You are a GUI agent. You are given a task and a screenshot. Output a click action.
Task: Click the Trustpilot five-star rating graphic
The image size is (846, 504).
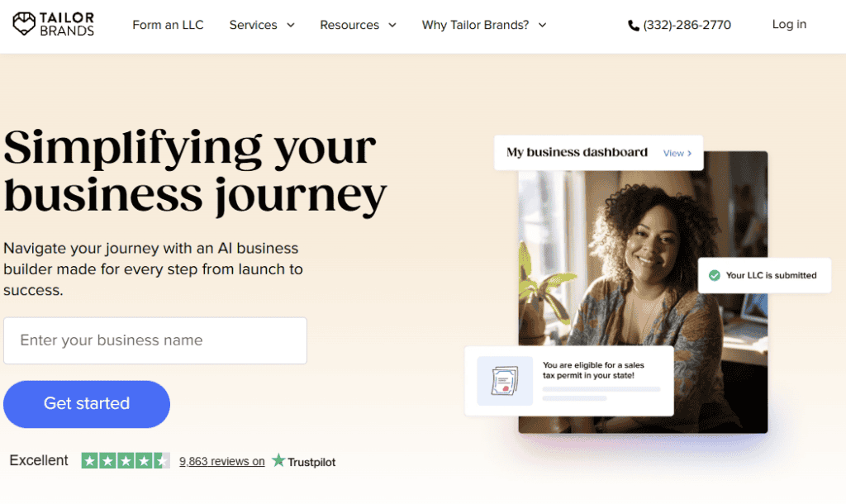pyautogui.click(x=126, y=461)
